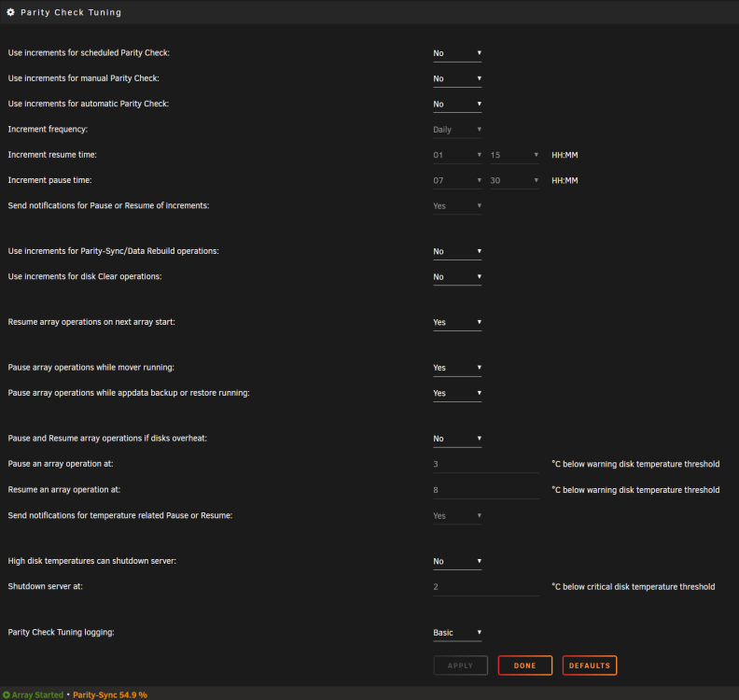Open Parity-Sync/Data Rebuild increments dropdown
Screen dimensions: 739x700
point(457,251)
